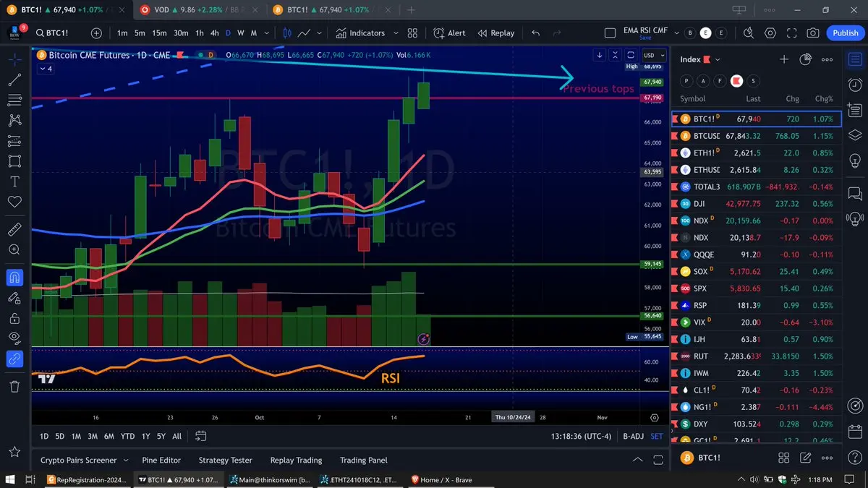The image size is (868, 488).
Task: Delete drawings with the trash icon
Action: point(14,387)
